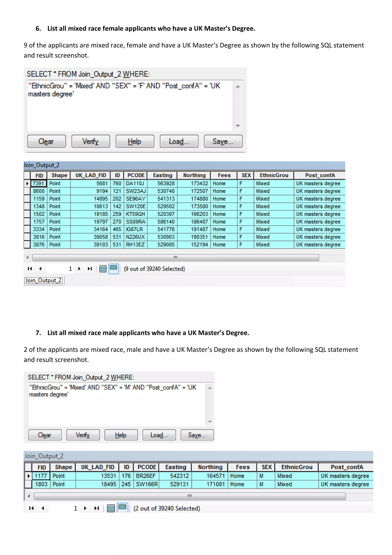392x555 pixels.
Task: Click Help button in lower query dialog
Action: click(x=121, y=435)
